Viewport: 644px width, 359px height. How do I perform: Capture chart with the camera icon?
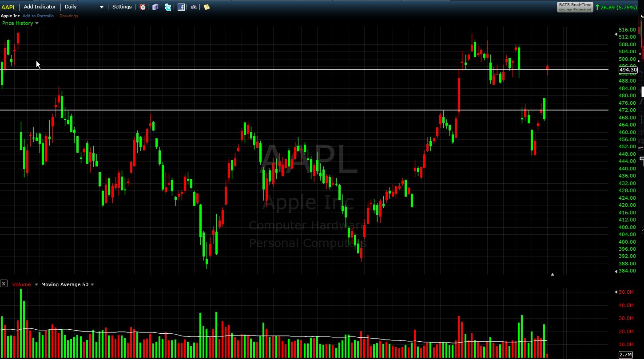[194, 7]
